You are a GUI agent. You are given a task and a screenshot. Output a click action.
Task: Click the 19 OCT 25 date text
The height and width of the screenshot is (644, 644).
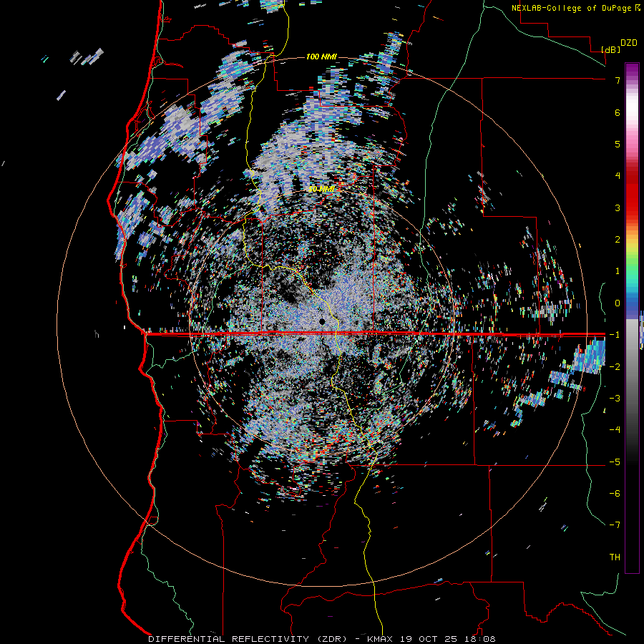coord(429,639)
